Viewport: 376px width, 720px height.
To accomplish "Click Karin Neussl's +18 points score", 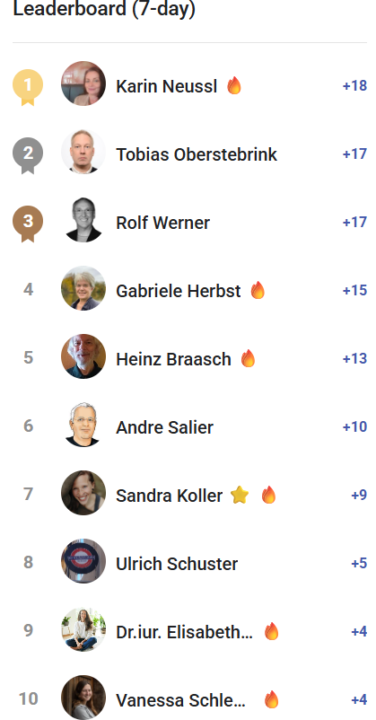I will pos(354,86).
